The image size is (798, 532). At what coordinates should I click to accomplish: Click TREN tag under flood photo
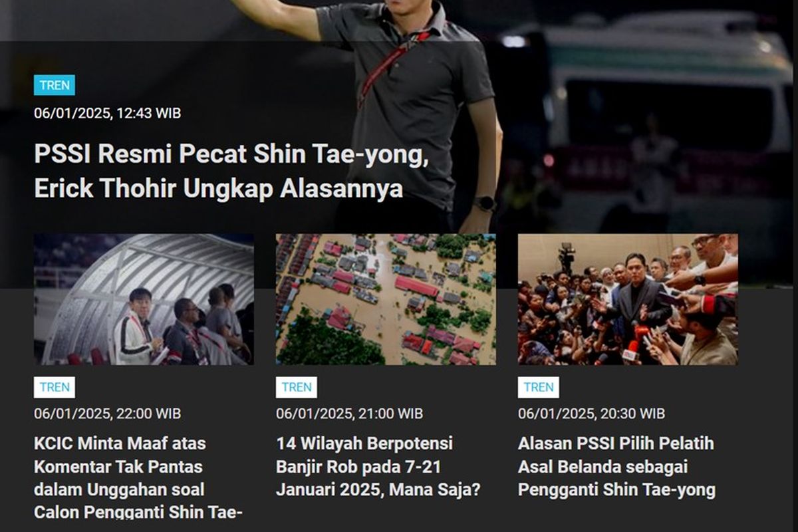(297, 387)
